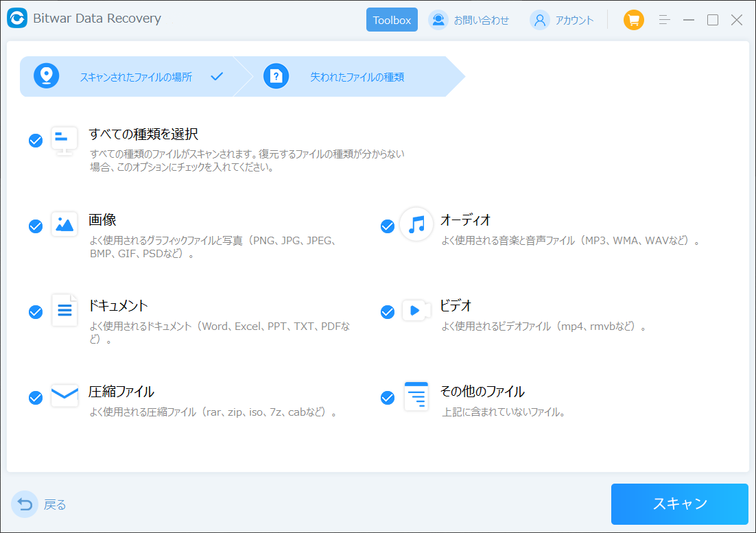
Task: Click the 圧縮ファイル envelope icon
Action: point(64,396)
